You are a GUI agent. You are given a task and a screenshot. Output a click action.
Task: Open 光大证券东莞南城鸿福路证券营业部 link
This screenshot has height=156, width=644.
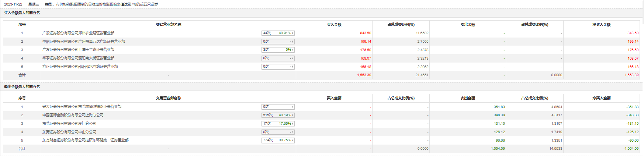coord(82,107)
